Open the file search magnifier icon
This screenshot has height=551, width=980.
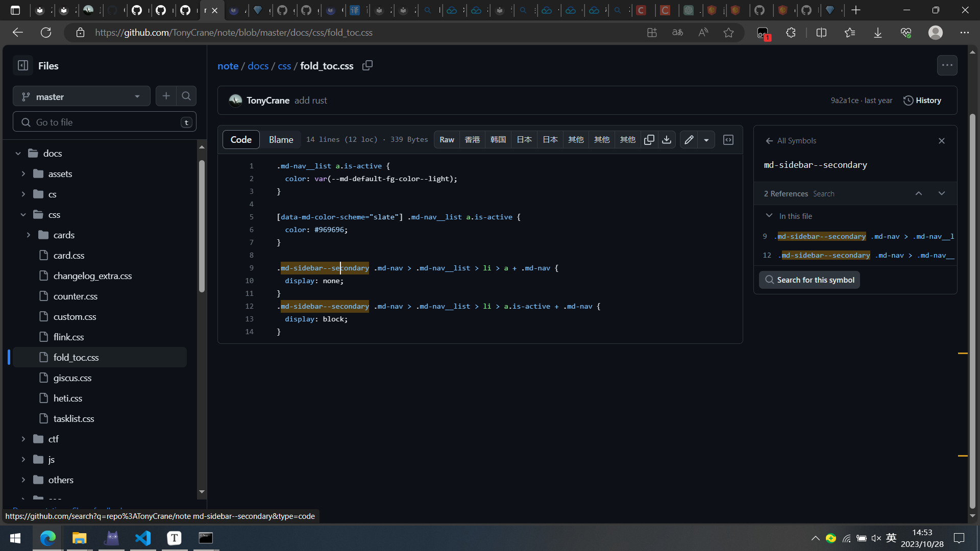(x=186, y=96)
